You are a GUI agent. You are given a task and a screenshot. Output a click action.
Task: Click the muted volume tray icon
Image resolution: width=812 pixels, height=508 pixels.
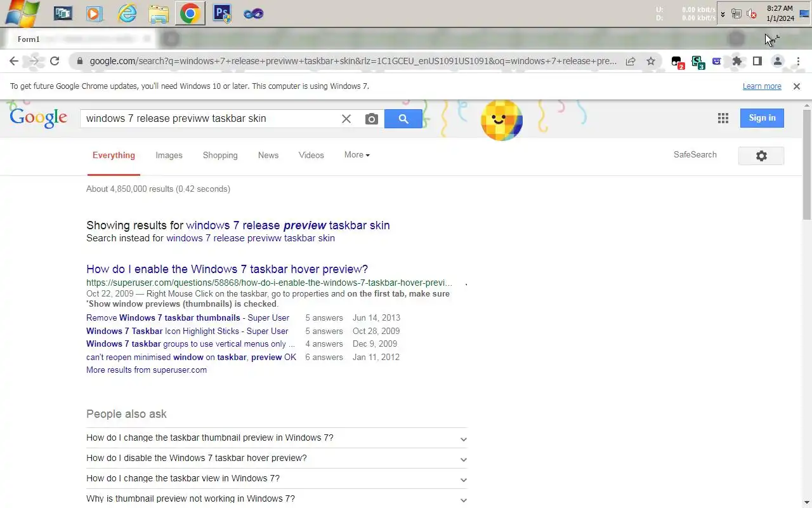[x=752, y=14]
